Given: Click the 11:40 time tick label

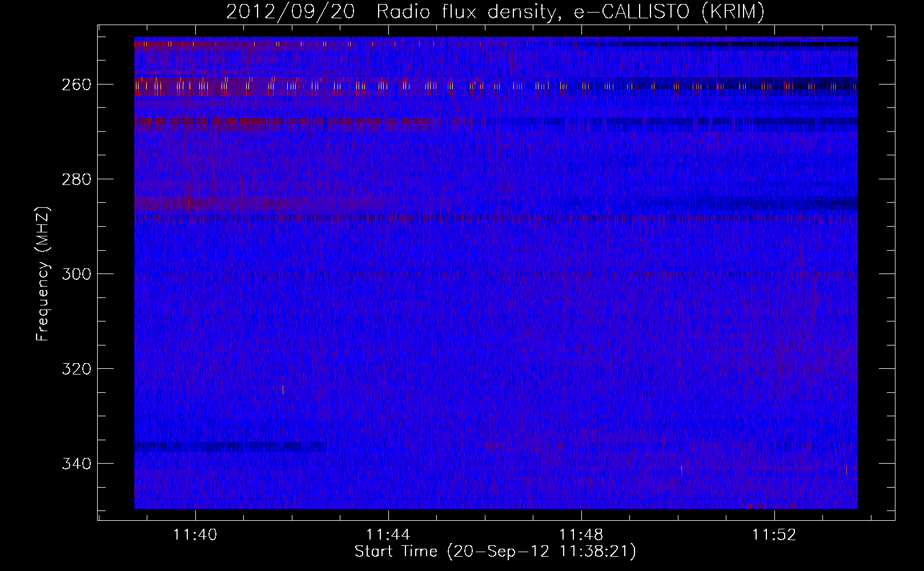Looking at the screenshot, I should tap(195, 535).
